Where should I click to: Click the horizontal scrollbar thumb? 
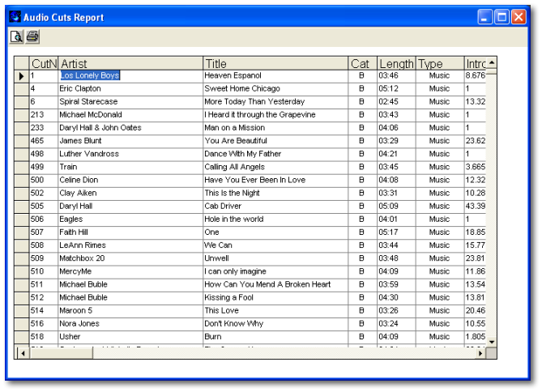click(x=62, y=353)
